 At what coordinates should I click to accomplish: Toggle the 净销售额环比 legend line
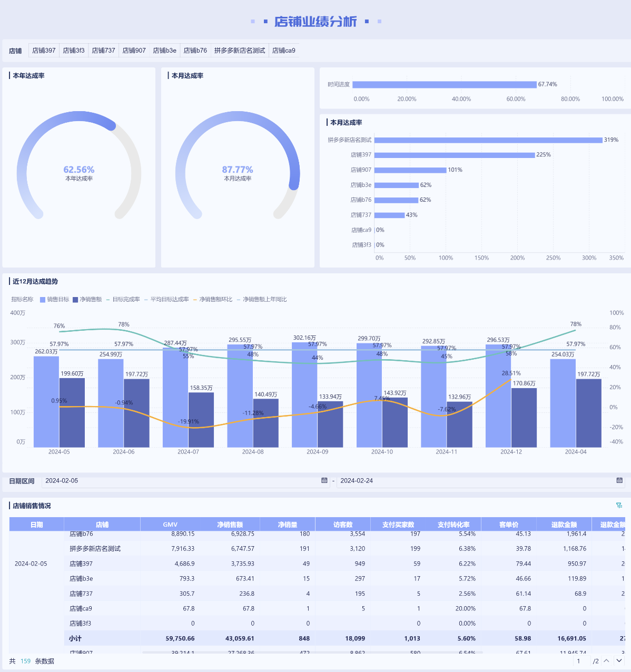coord(212,299)
